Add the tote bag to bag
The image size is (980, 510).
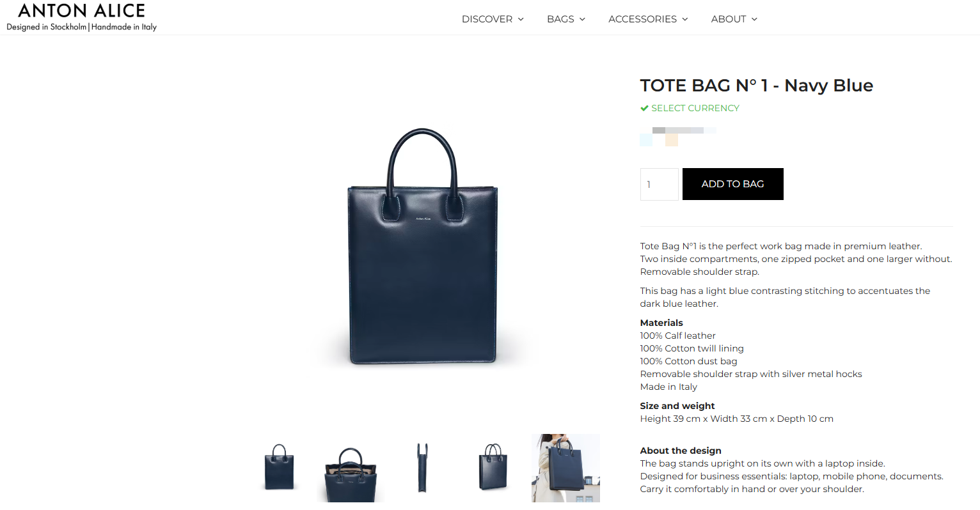733,184
